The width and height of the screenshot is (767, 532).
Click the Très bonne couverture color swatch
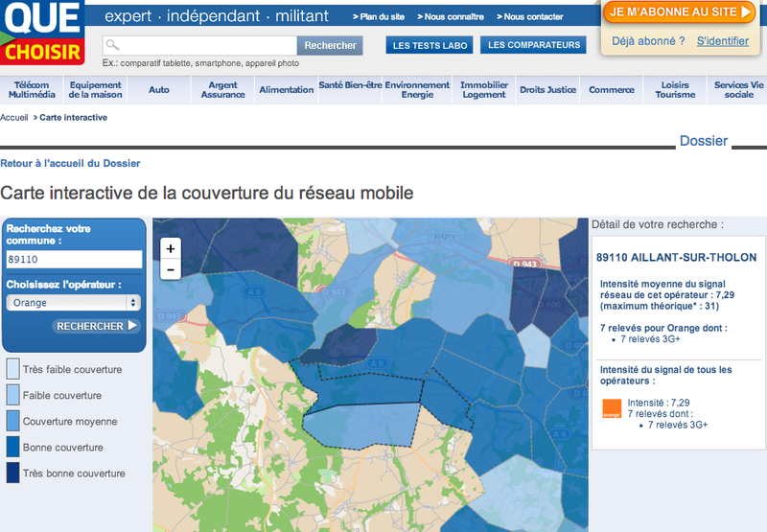(x=12, y=473)
